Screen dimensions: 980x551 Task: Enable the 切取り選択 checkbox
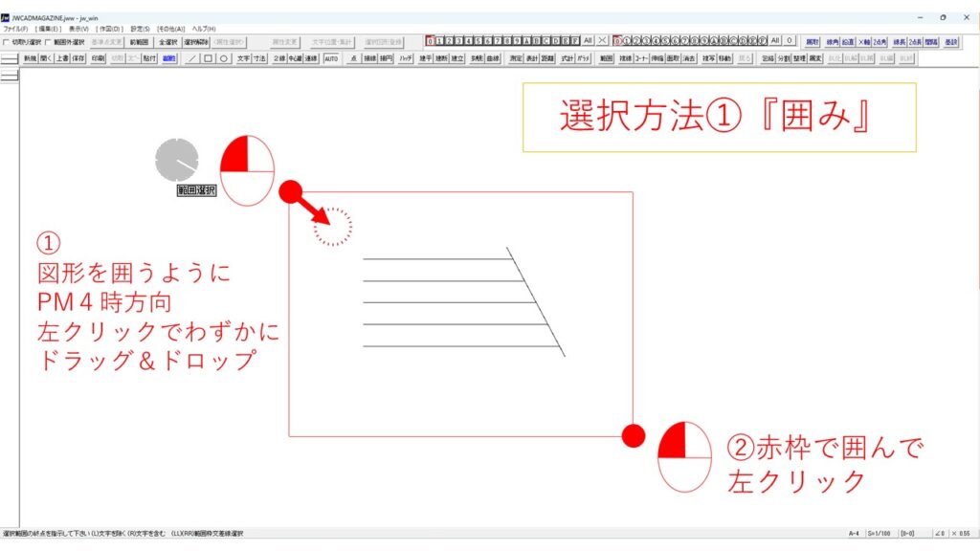7,42
